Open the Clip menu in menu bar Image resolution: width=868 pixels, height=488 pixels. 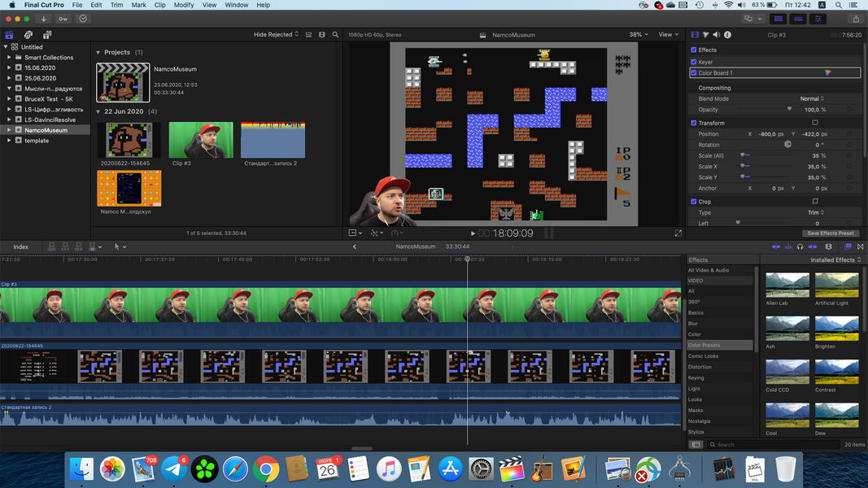[x=160, y=5]
